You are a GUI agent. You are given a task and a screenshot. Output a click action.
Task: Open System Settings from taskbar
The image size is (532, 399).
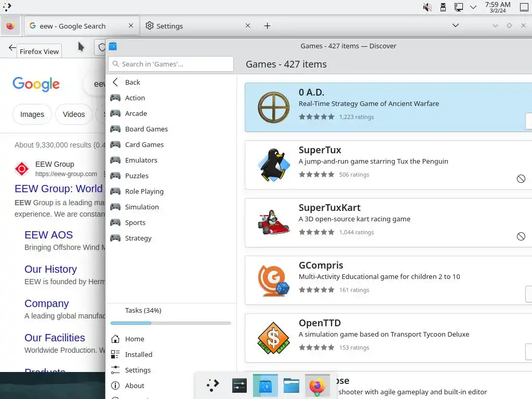tap(239, 386)
